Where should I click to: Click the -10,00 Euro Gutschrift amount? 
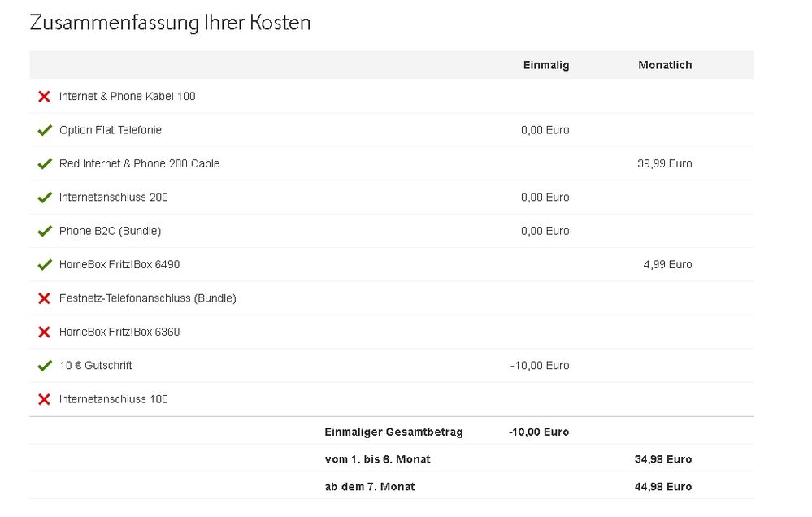(540, 366)
